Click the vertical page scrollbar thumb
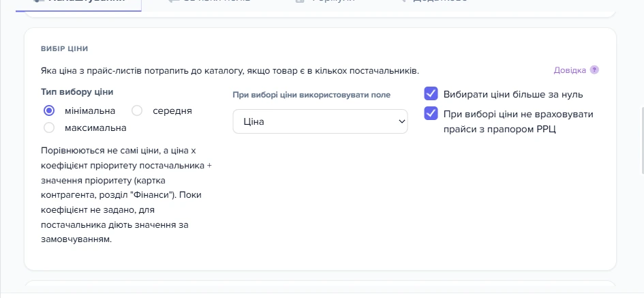 [642, 140]
